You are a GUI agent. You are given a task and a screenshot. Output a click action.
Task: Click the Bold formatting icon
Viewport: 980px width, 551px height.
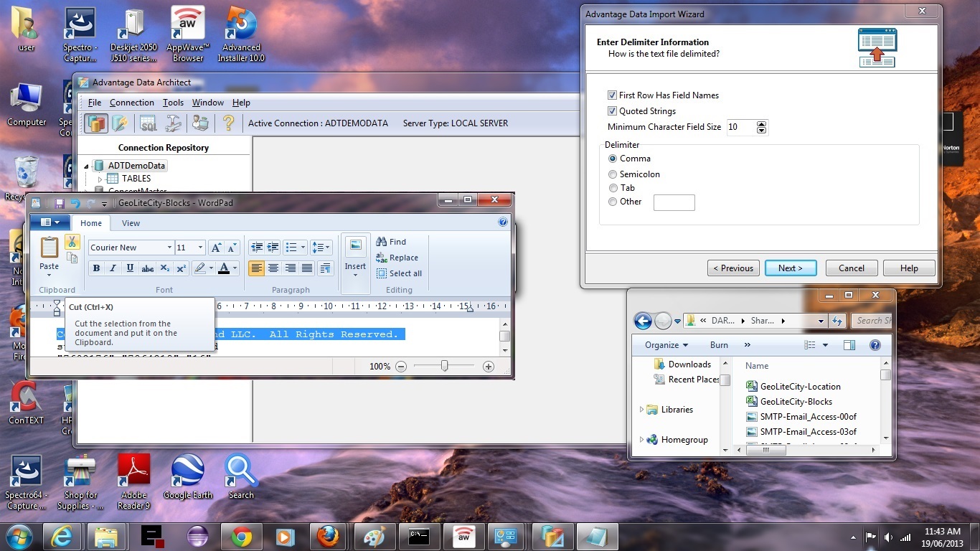point(96,268)
